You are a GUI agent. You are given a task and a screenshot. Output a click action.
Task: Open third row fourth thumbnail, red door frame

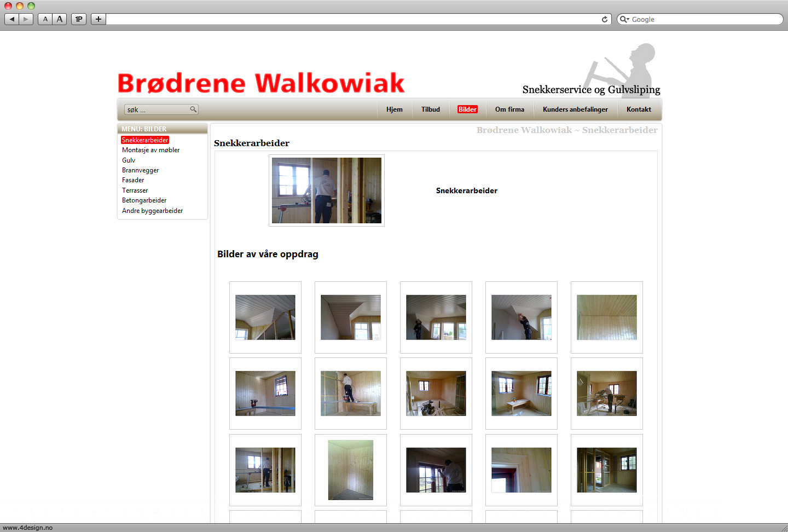[522, 470]
